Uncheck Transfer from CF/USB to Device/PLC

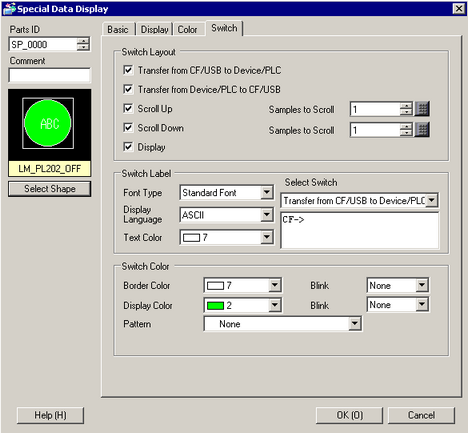pos(128,70)
